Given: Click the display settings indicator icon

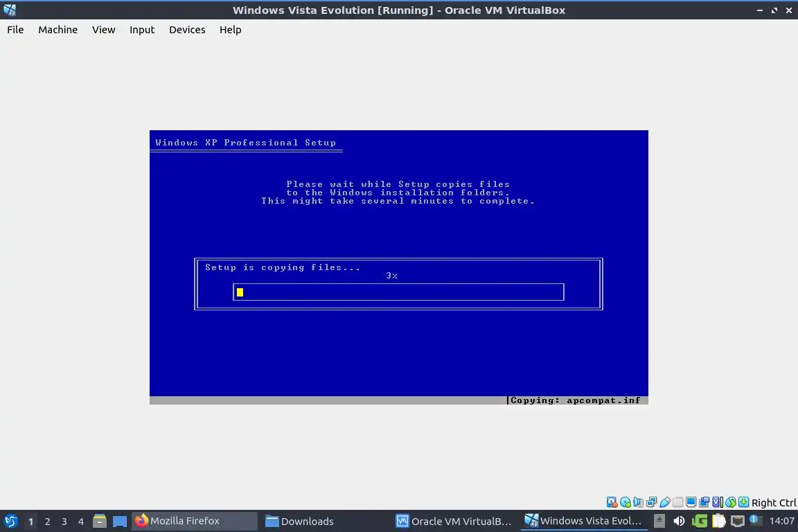Looking at the screenshot, I should (x=691, y=502).
